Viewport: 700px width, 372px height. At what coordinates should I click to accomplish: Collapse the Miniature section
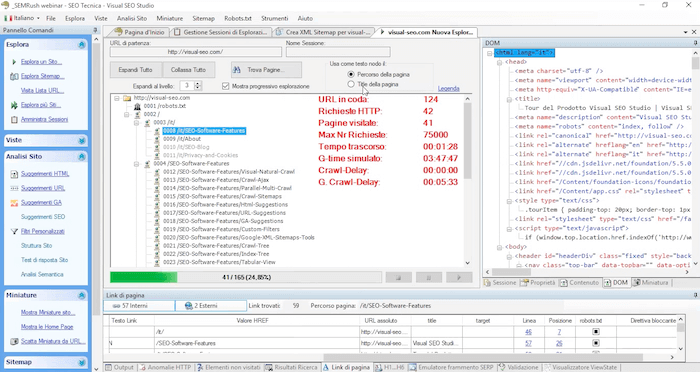[82, 295]
